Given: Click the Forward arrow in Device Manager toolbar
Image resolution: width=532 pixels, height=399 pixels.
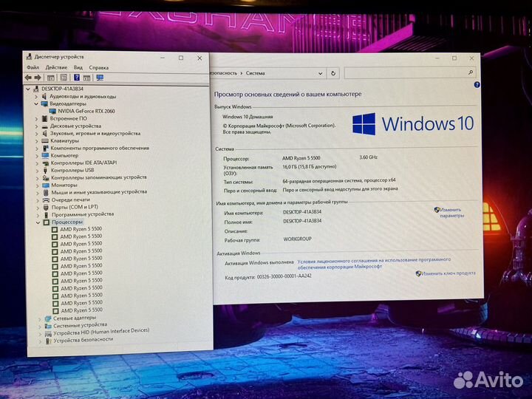Looking at the screenshot, I should [x=38, y=78].
